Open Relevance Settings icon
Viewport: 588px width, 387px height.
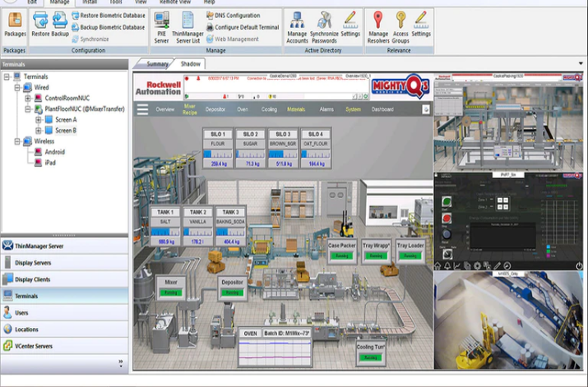pos(421,24)
